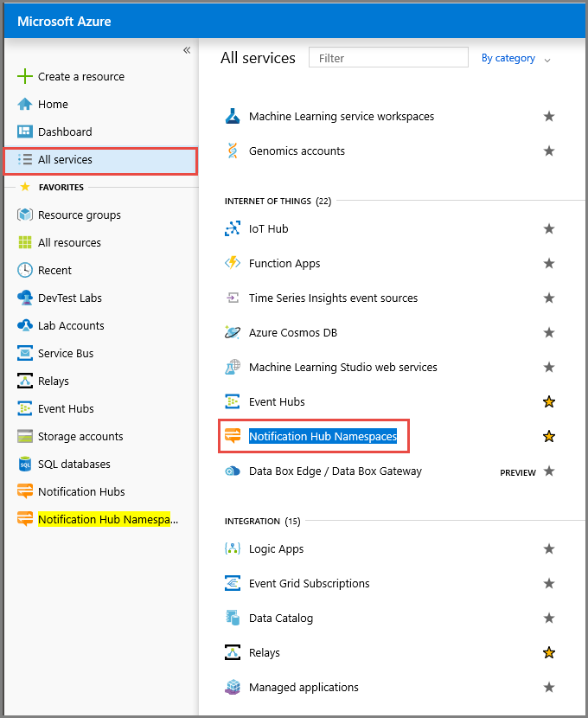This screenshot has width=588, height=718.
Task: Remove Relays from favorites via gold star
Action: pos(548,652)
